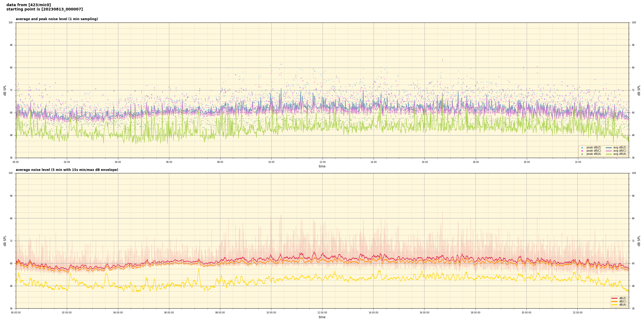This screenshot has height=322, width=644.
Task: Click the 22:00:00 tick label on envelope chart
Action: click(578, 313)
